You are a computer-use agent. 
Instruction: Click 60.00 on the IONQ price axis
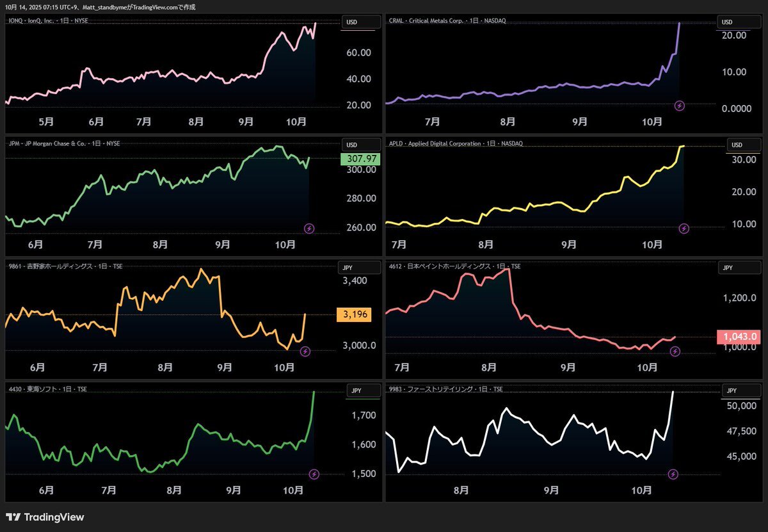pos(358,53)
